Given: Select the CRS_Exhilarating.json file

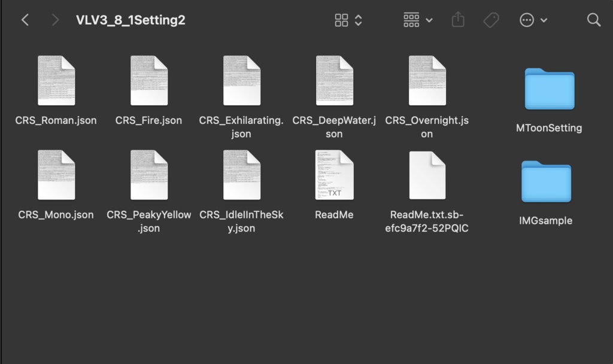Looking at the screenshot, I should (241, 80).
